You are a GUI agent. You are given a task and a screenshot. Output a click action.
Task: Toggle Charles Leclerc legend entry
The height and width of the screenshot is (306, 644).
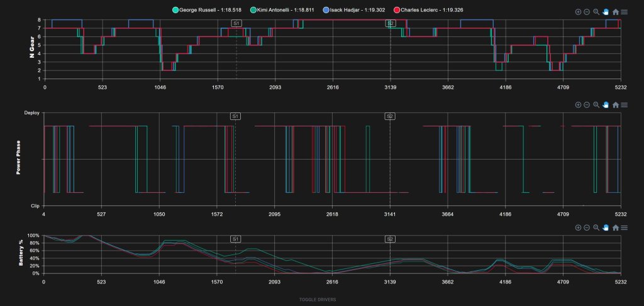click(x=428, y=10)
